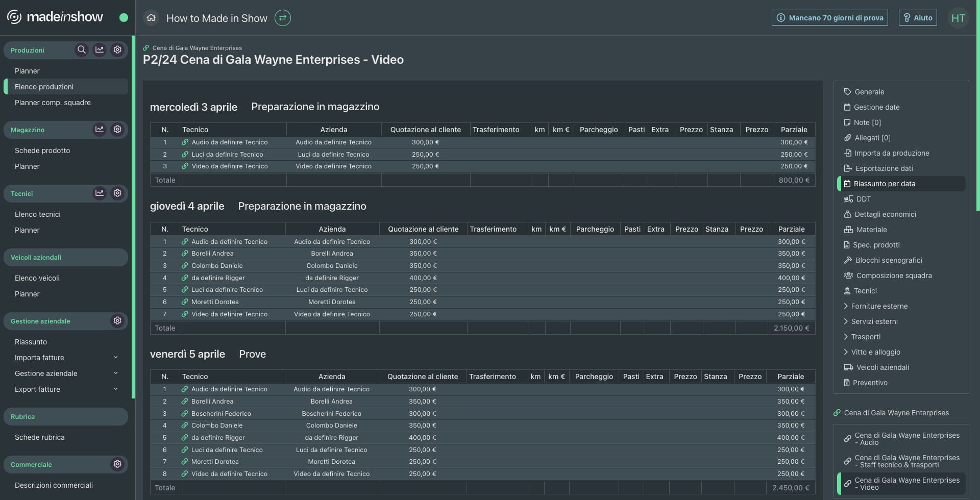Open the Staff tecnico & trasporti production link

click(x=901, y=461)
